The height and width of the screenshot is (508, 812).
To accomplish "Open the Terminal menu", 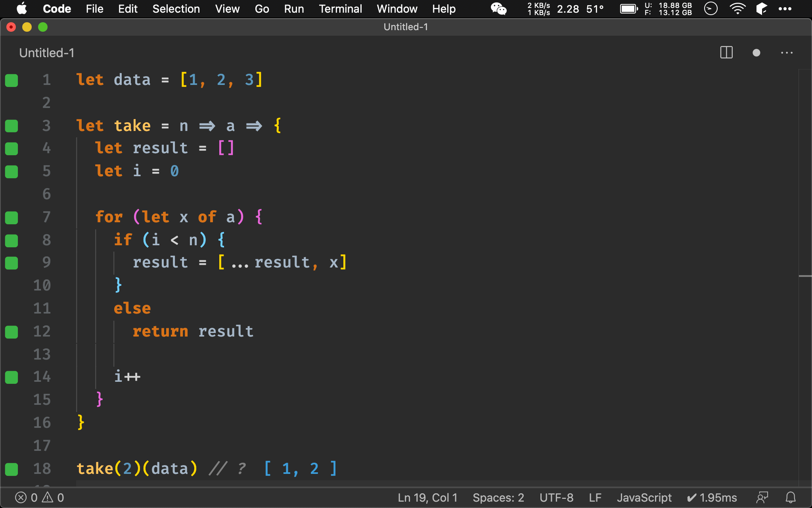I will [340, 9].
